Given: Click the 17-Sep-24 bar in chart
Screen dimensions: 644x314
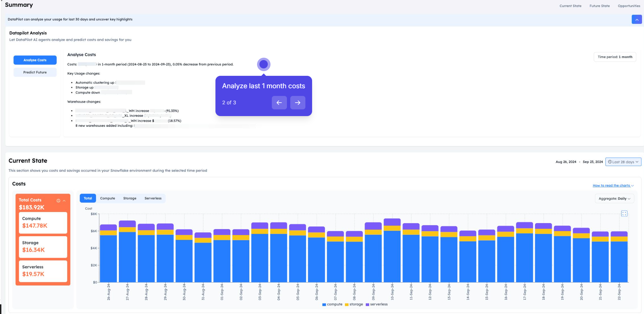Looking at the screenshot, I should (525, 252).
